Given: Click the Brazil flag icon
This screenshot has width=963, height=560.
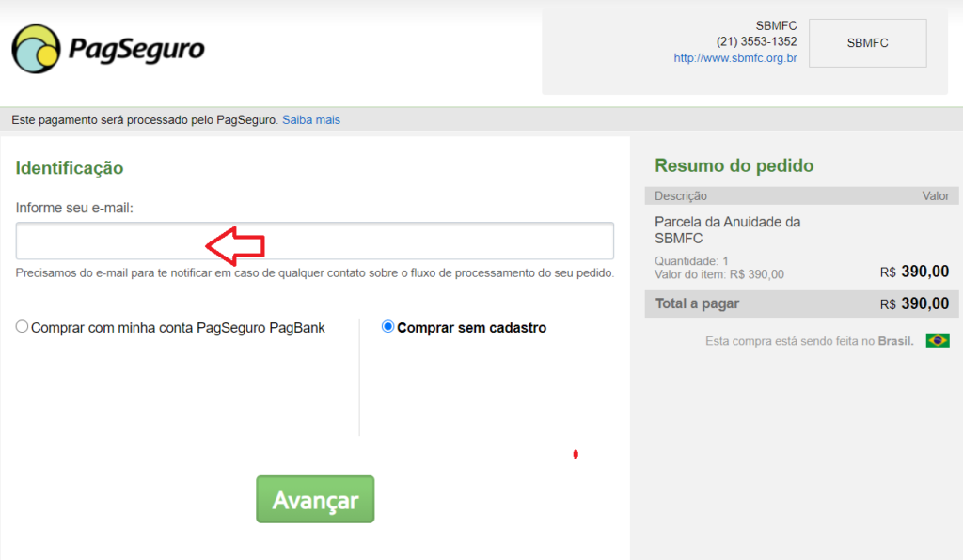Looking at the screenshot, I should [x=938, y=340].
